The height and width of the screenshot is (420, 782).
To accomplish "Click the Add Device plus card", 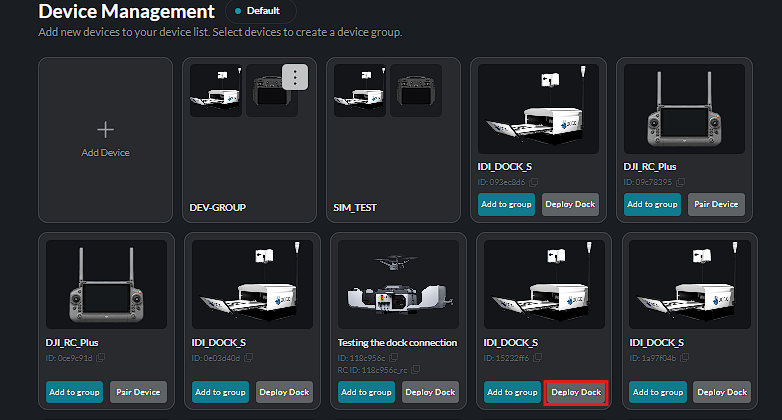I will [105, 140].
